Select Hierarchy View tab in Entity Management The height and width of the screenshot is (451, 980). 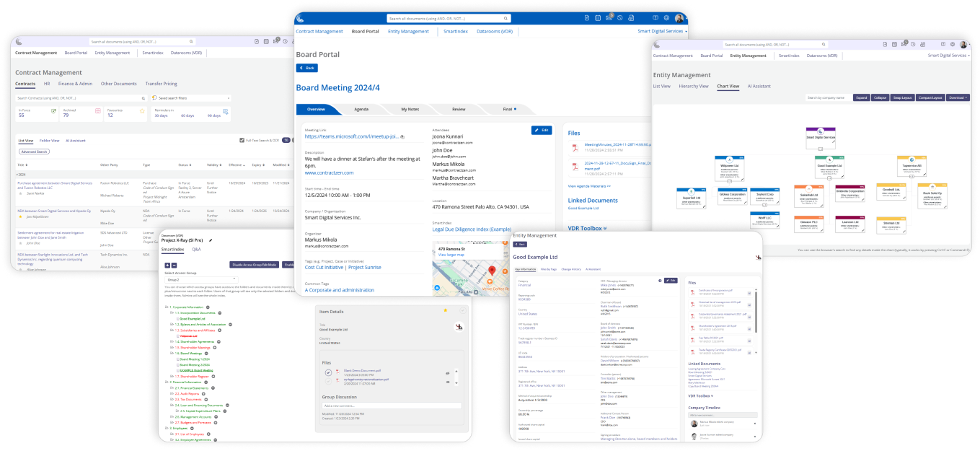pyautogui.click(x=694, y=86)
